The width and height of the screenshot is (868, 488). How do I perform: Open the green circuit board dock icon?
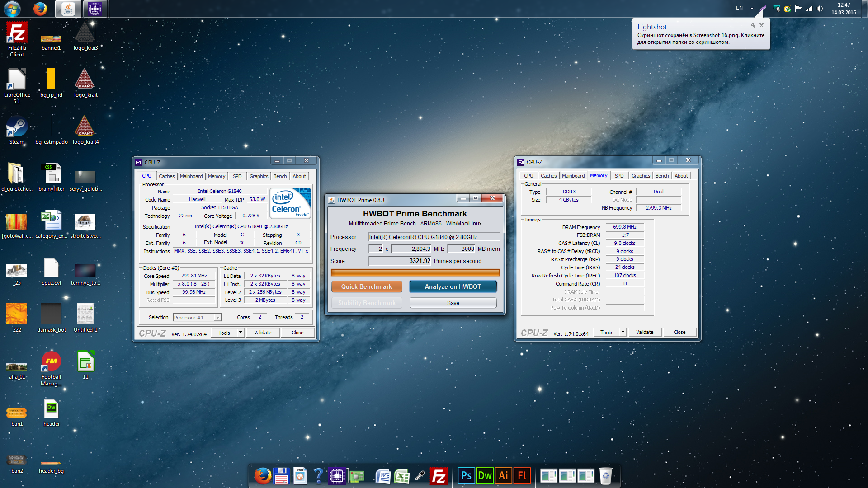click(356, 476)
